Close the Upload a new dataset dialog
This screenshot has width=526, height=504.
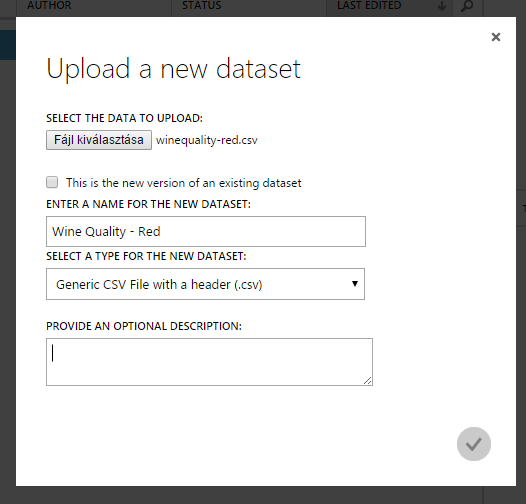496,37
